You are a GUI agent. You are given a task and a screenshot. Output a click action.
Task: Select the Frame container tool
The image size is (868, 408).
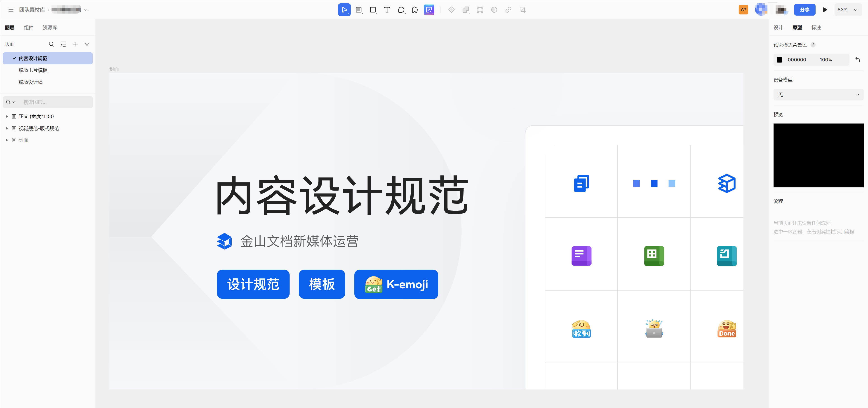click(x=358, y=10)
